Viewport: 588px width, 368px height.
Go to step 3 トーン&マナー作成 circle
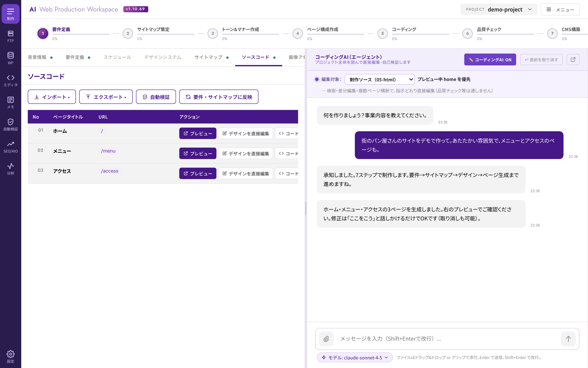tap(213, 33)
